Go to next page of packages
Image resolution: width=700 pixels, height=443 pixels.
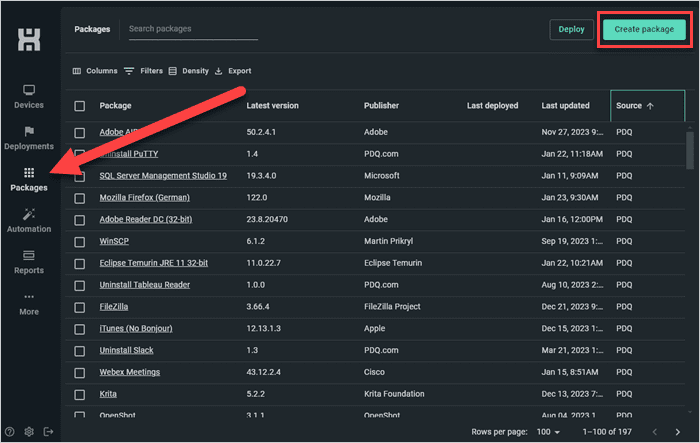point(678,432)
